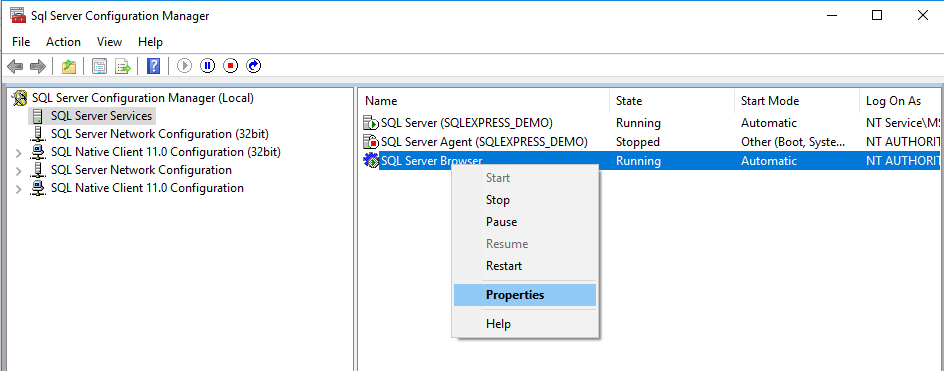Click the Pause Service toolbar button
The image size is (944, 371).
click(x=208, y=66)
